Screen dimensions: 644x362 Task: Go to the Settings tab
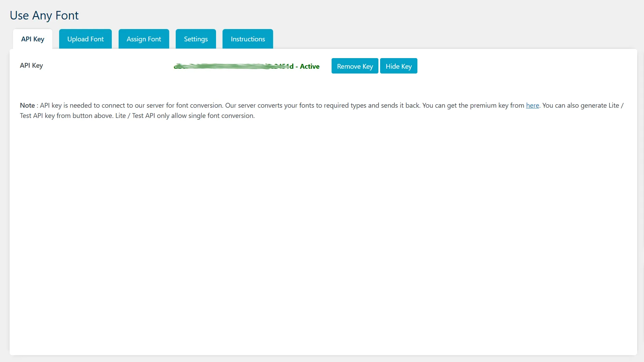(x=196, y=39)
